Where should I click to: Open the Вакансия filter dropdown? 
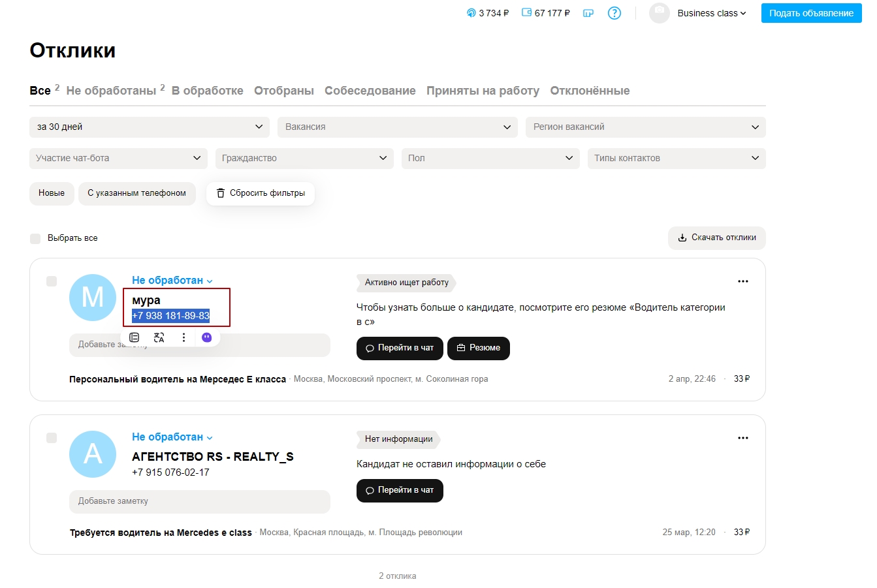click(x=397, y=127)
